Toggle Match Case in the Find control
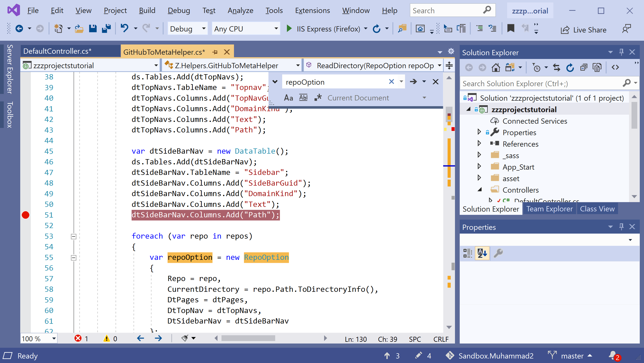The width and height of the screenshot is (644, 363). click(288, 98)
